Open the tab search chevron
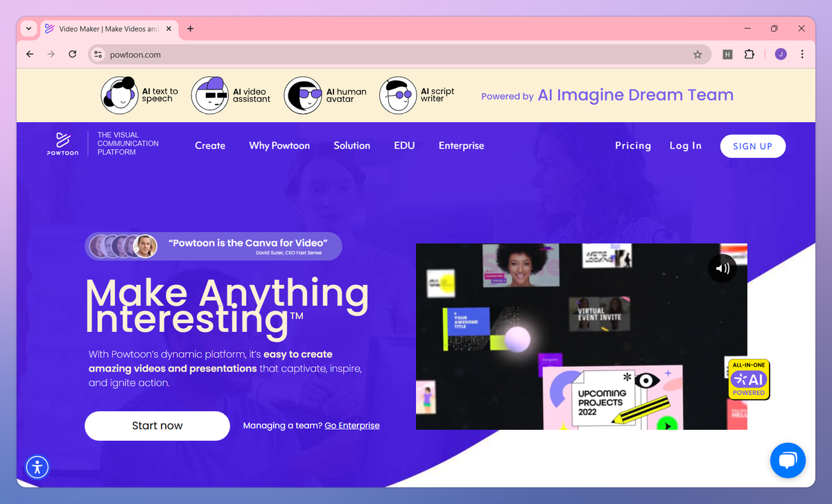This screenshot has width=832, height=504. pyautogui.click(x=28, y=28)
